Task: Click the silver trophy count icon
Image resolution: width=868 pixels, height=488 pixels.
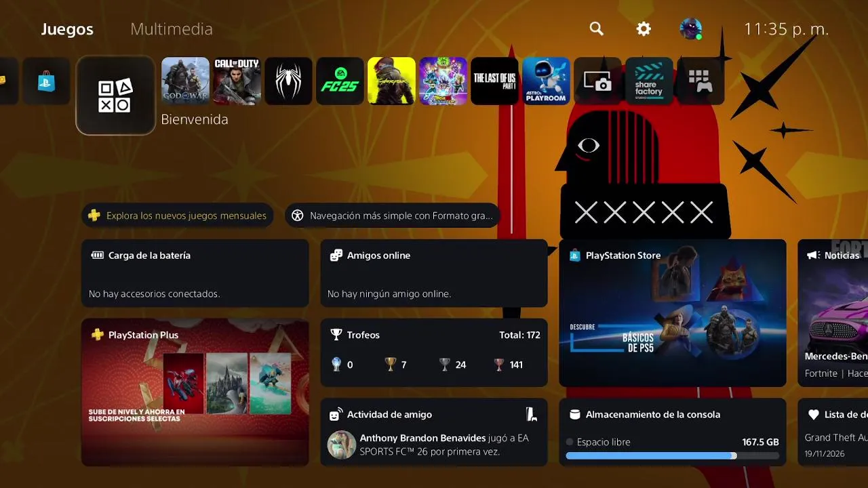Action: pyautogui.click(x=445, y=365)
